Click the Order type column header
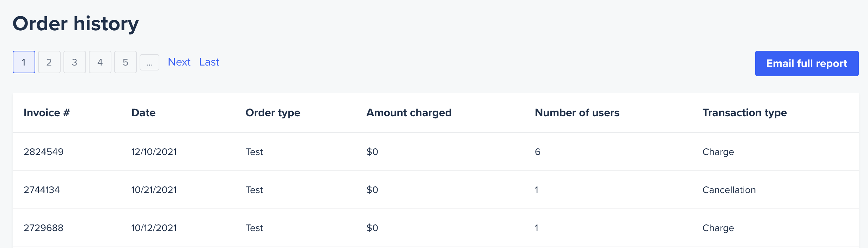Screen dimensions: 868x248 (x=273, y=113)
